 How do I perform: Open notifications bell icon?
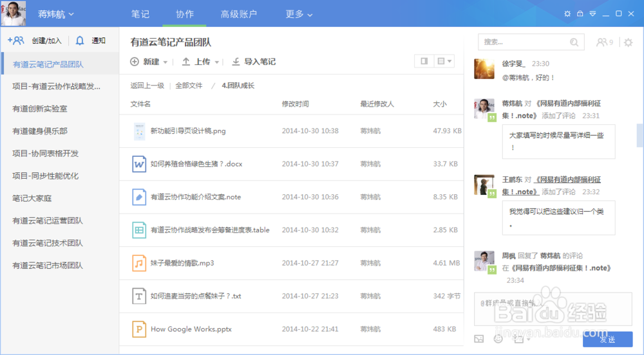tap(80, 40)
